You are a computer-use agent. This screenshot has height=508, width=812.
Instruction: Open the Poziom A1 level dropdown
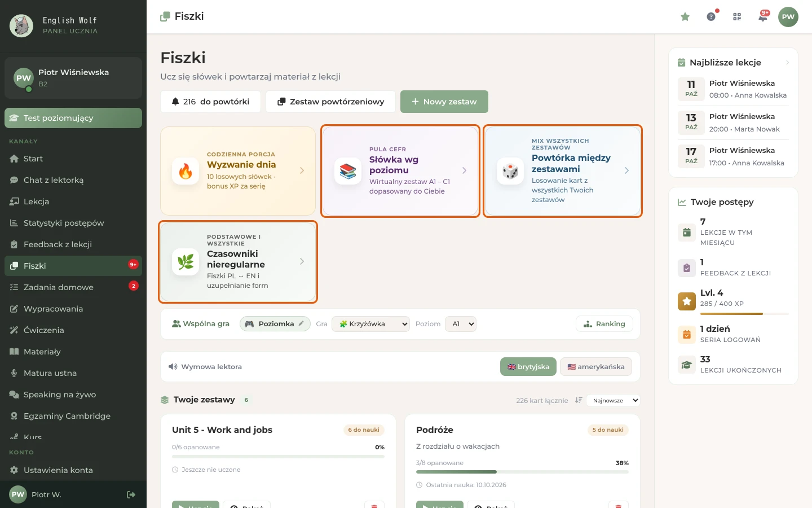point(461,324)
